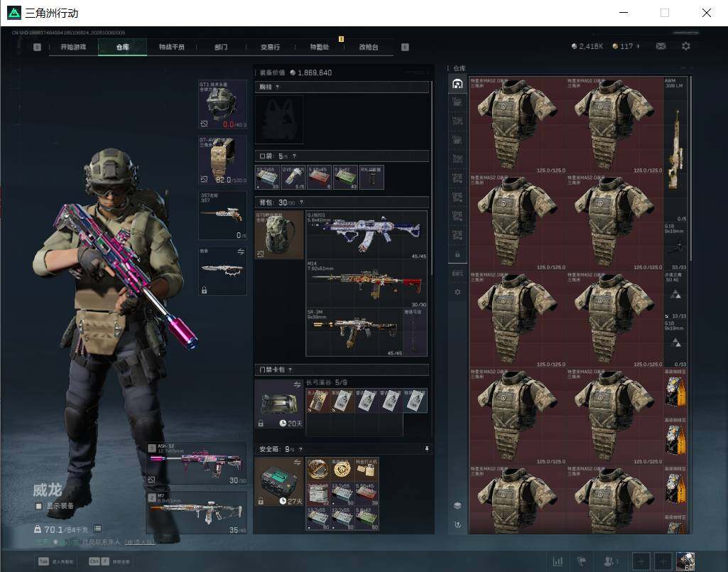Open the mail inbox envelope icon
The width and height of the screenshot is (728, 572).
[661, 46]
